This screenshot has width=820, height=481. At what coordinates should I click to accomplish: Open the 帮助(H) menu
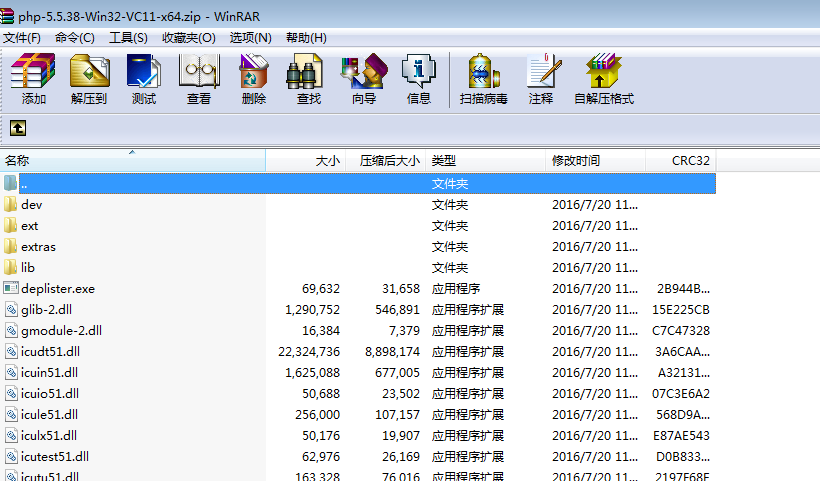[x=306, y=38]
